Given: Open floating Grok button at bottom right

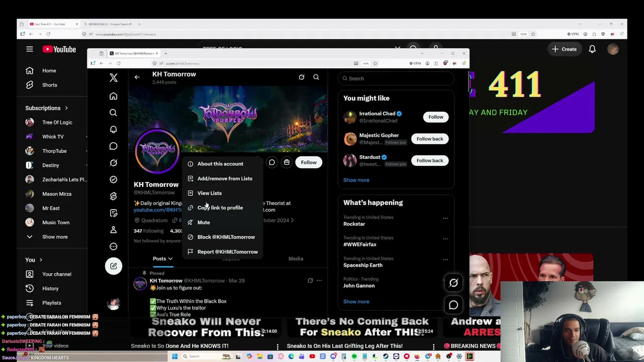Looking at the screenshot, I should coord(453,283).
